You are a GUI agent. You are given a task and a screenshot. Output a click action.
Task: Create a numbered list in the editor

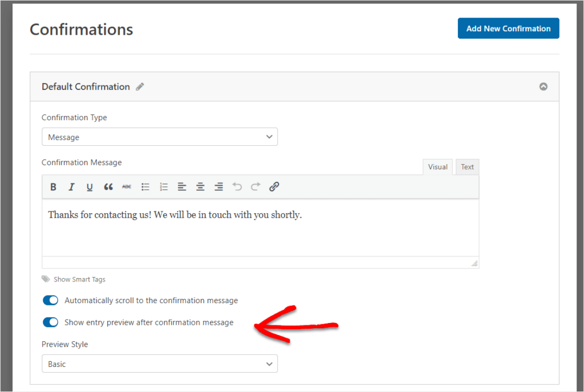(164, 186)
